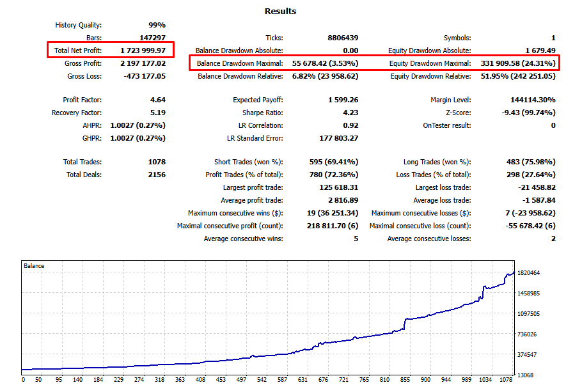
Task: Click the Gross Profit value 2 197 177.02
Action: coord(143,63)
